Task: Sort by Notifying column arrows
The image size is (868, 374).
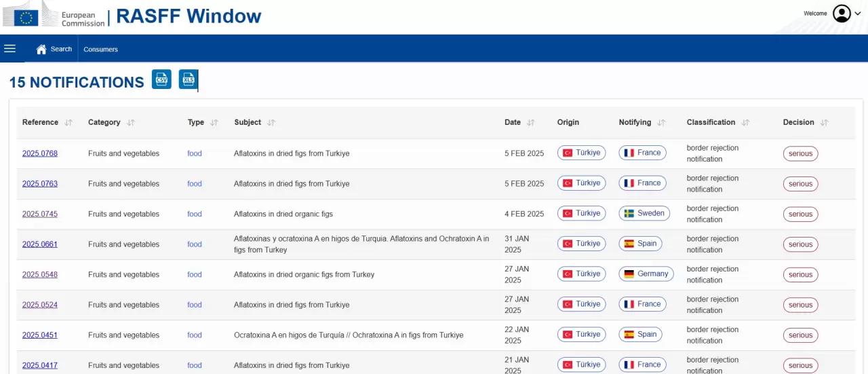Action: (661, 123)
